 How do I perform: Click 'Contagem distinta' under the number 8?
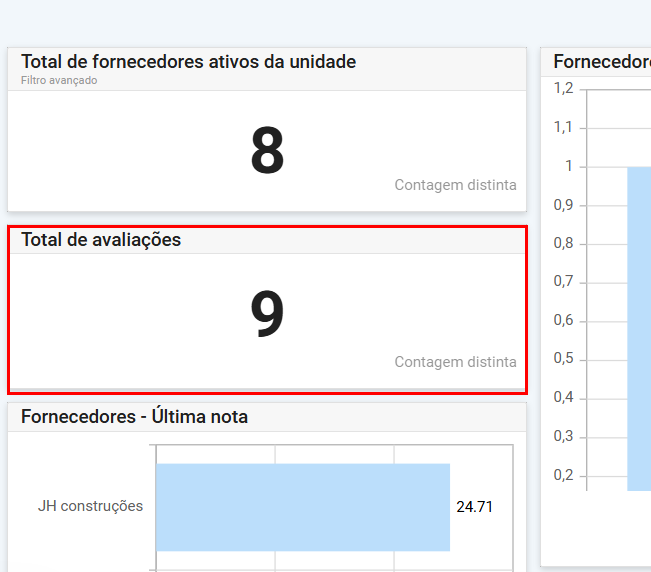(455, 185)
